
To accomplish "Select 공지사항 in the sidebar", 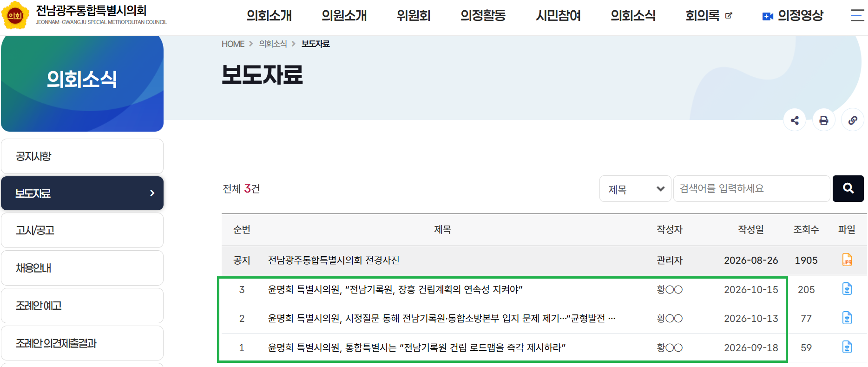I will click(82, 156).
